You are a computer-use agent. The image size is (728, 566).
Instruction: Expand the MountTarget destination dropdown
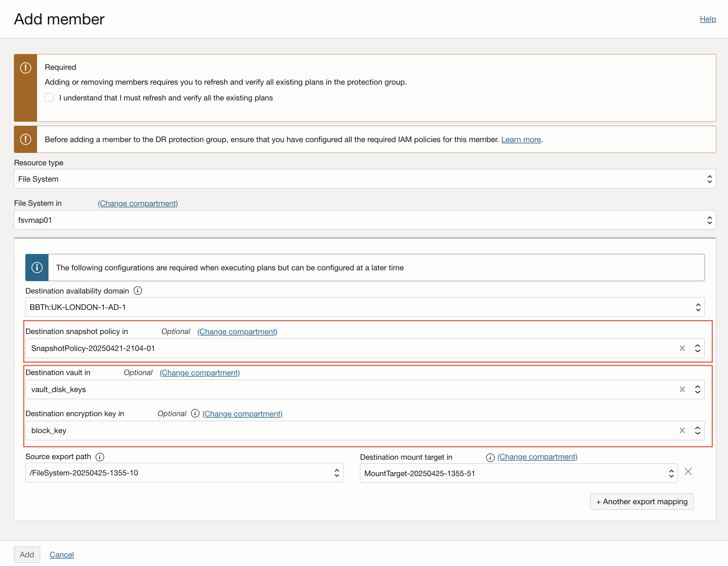tap(518, 473)
